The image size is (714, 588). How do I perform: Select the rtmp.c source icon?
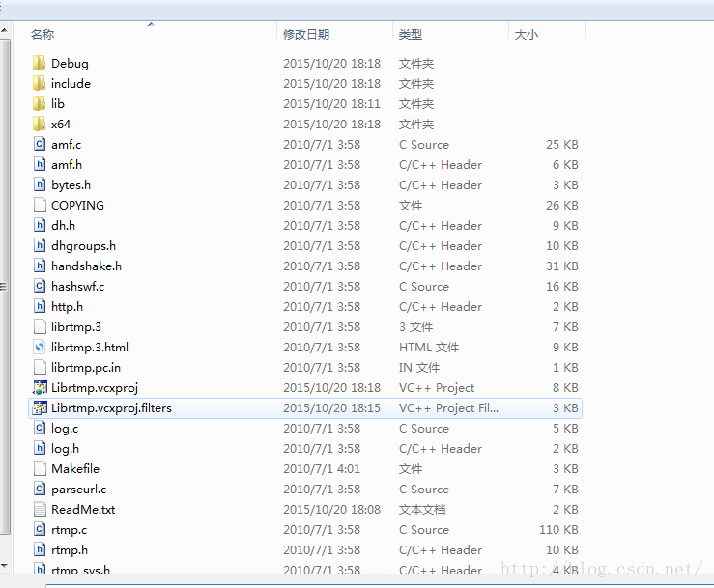(40, 529)
